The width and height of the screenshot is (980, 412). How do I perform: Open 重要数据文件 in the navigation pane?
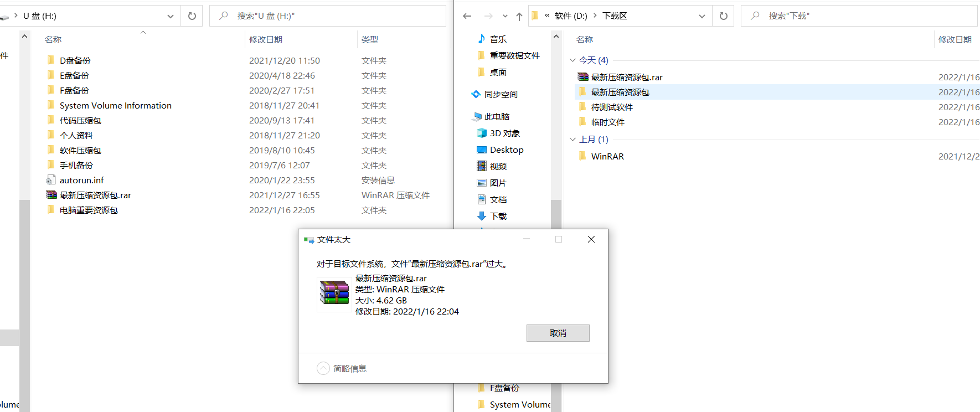coord(515,55)
